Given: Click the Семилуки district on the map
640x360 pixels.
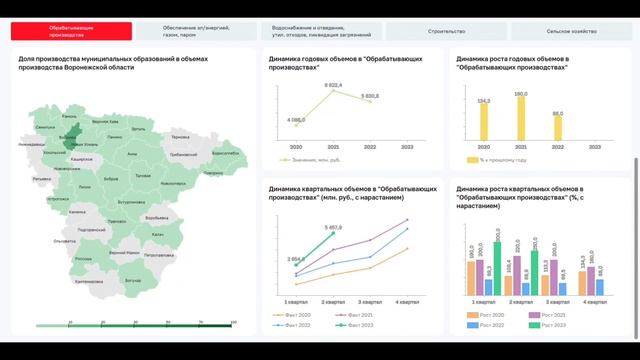Looking at the screenshot, I should point(45,127).
